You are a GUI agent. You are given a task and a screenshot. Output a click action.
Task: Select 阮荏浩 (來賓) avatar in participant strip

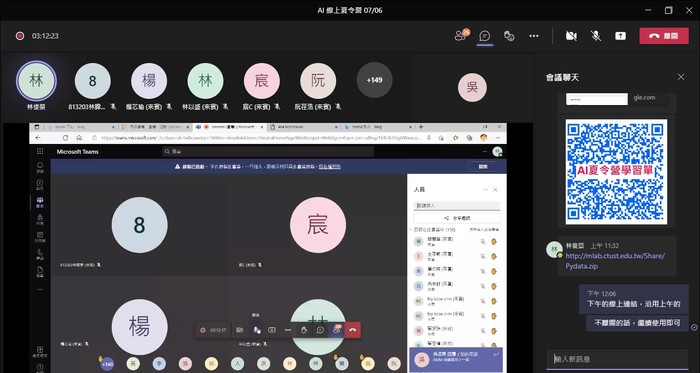318,81
